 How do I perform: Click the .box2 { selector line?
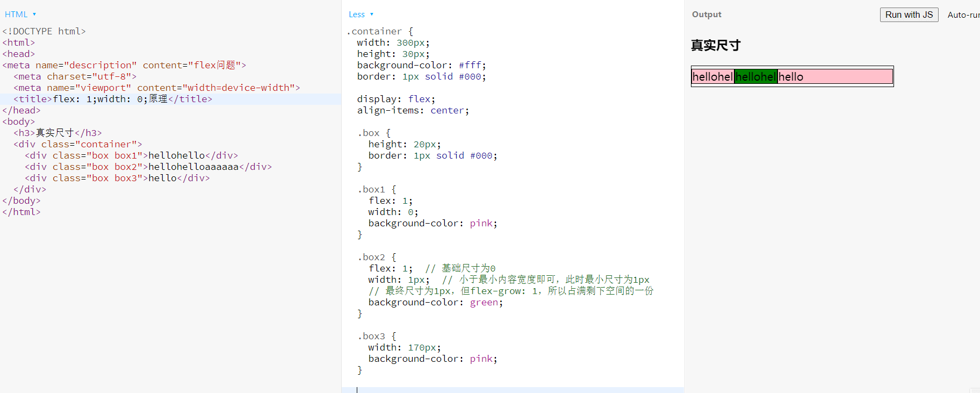pos(377,257)
